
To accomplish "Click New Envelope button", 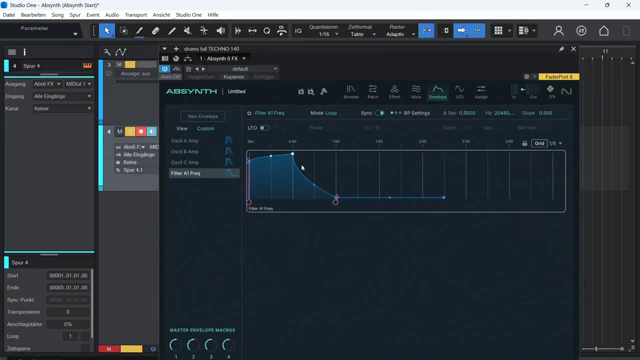I will [203, 116].
